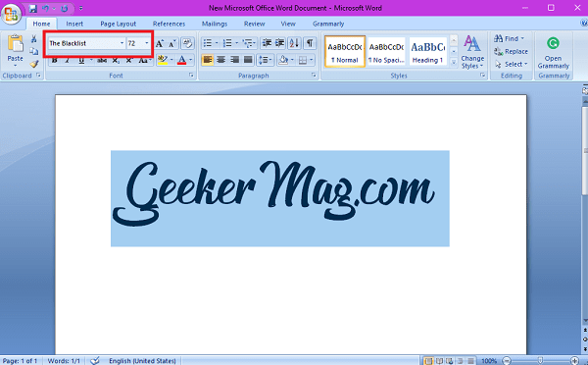
Task: Click the red font color swatch button
Action: tap(182, 60)
